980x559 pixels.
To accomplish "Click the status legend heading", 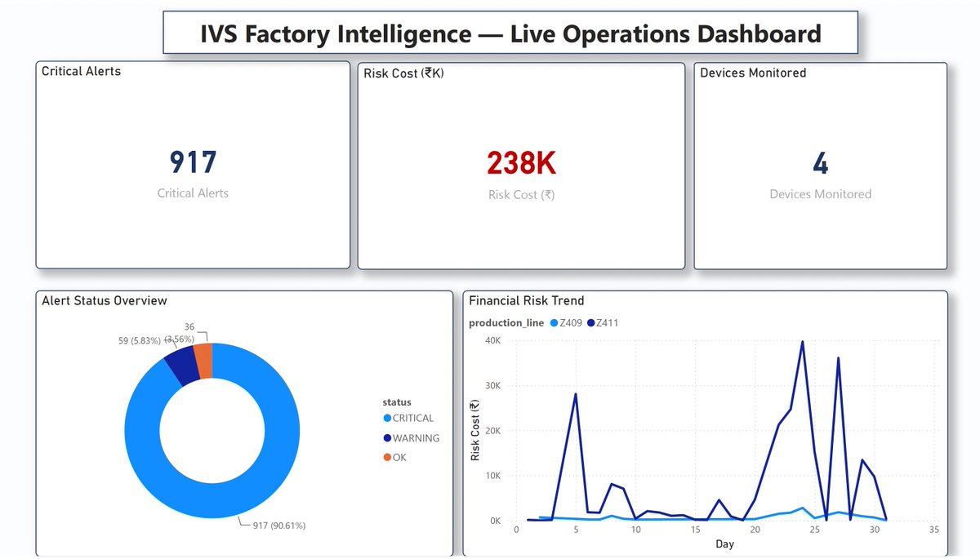I will (x=397, y=402).
